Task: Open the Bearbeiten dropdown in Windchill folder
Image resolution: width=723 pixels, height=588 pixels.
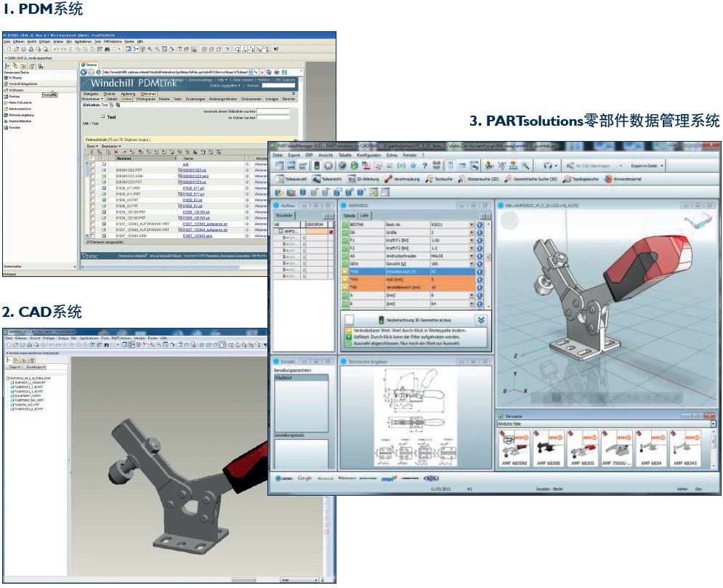Action: tap(112, 146)
